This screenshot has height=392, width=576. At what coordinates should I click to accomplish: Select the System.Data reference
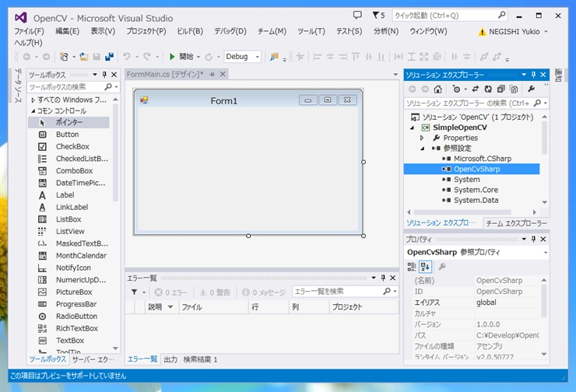[476, 200]
